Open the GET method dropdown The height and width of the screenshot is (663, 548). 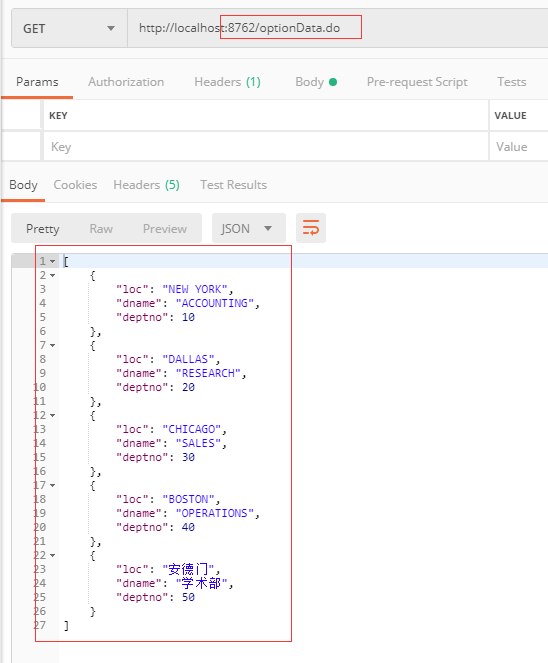(x=69, y=28)
